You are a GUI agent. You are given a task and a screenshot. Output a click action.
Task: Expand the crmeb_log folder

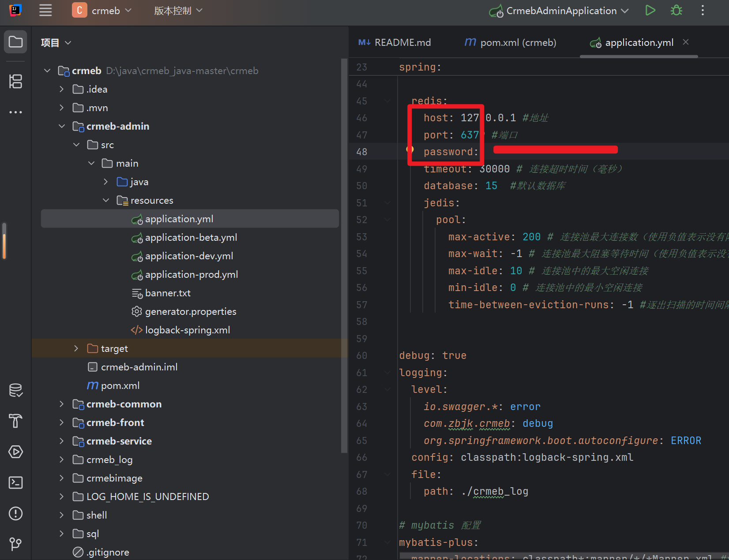62,459
